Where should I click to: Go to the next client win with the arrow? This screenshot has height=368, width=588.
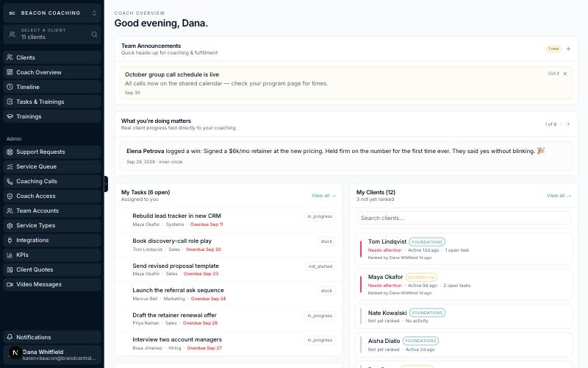coord(568,124)
